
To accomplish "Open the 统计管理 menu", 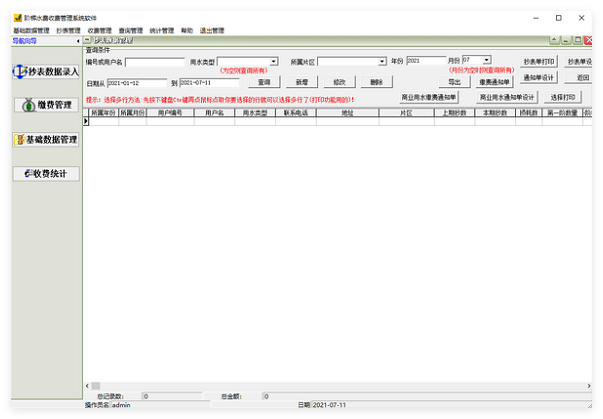I will (161, 31).
